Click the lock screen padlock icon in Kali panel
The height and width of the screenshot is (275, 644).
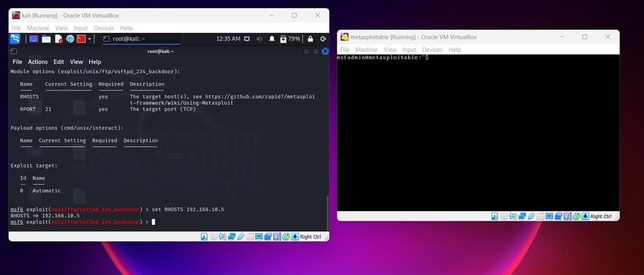(x=310, y=39)
